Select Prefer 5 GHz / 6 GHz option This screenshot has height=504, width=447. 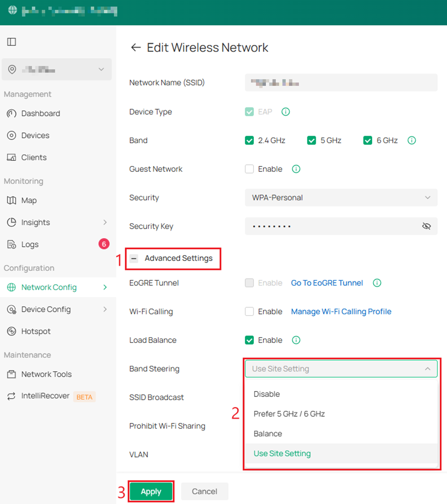tap(289, 414)
